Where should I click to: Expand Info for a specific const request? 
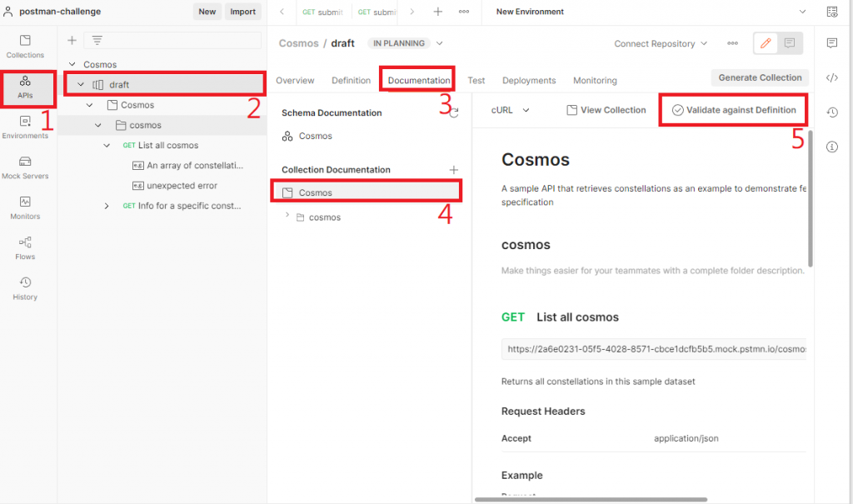pos(107,206)
